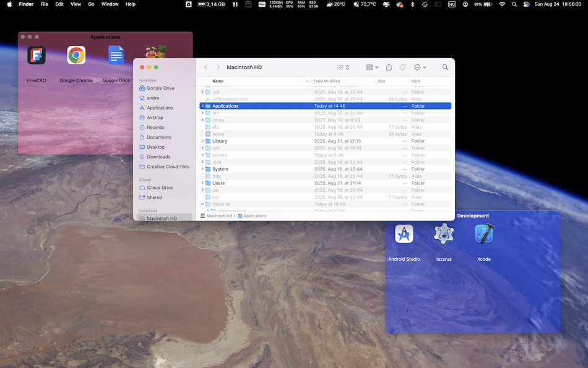Image resolution: width=588 pixels, height=368 pixels.
Task: Launch Android Studio in Development group
Action: [x=404, y=234]
